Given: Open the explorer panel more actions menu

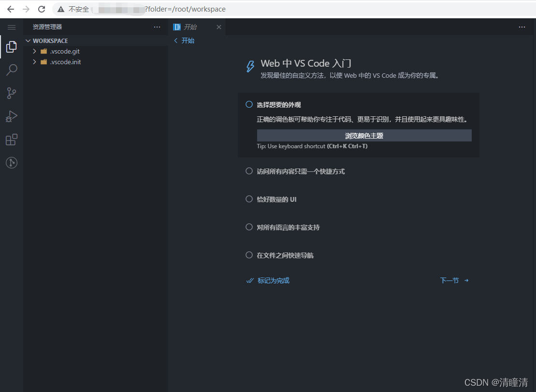Looking at the screenshot, I should [x=157, y=27].
